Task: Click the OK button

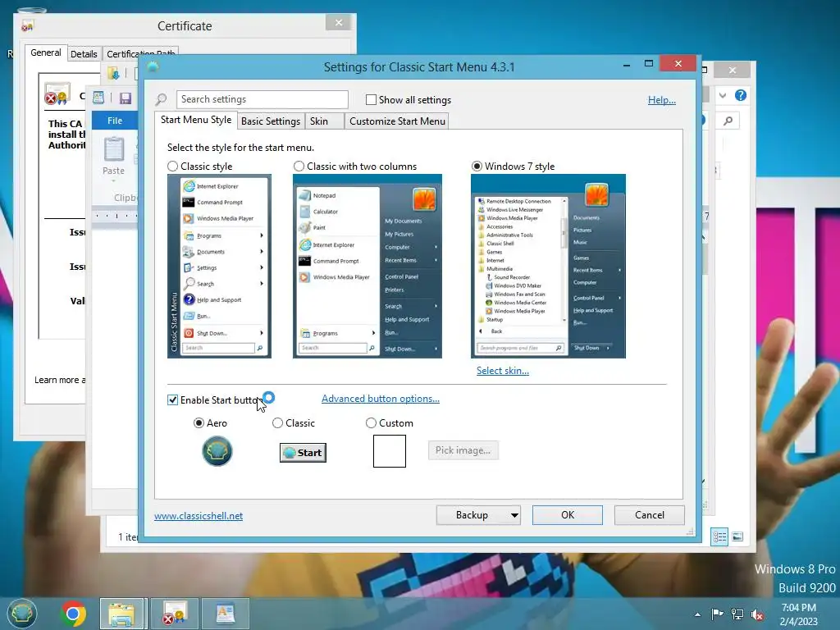Action: [568, 515]
